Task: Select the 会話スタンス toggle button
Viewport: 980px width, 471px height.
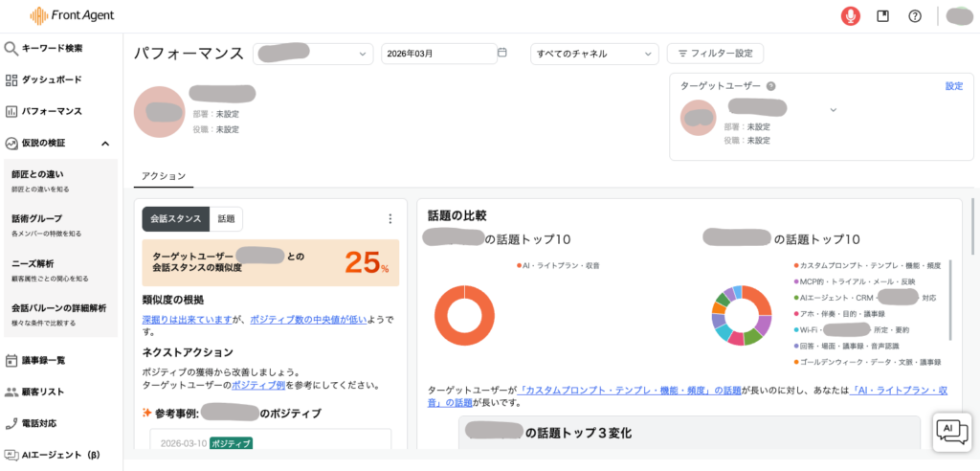Action: (176, 219)
